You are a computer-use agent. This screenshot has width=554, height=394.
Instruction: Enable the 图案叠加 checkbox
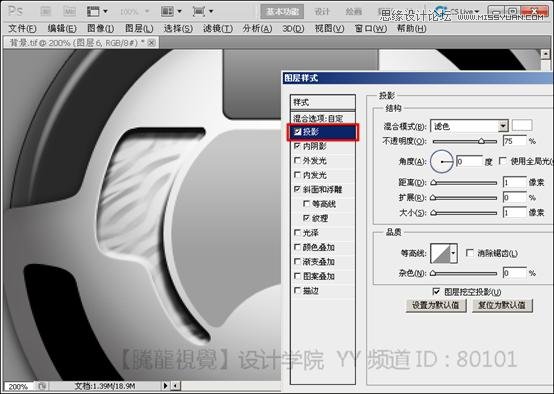pyautogui.click(x=297, y=276)
